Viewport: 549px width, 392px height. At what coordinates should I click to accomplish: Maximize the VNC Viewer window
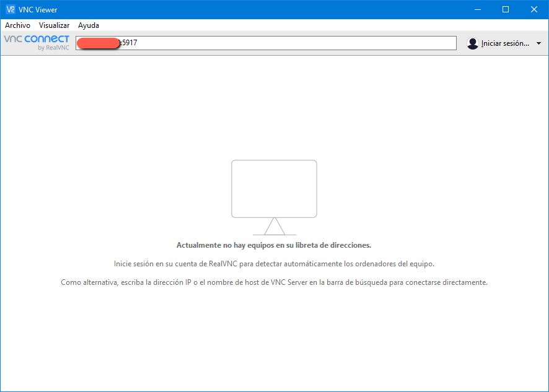click(506, 9)
